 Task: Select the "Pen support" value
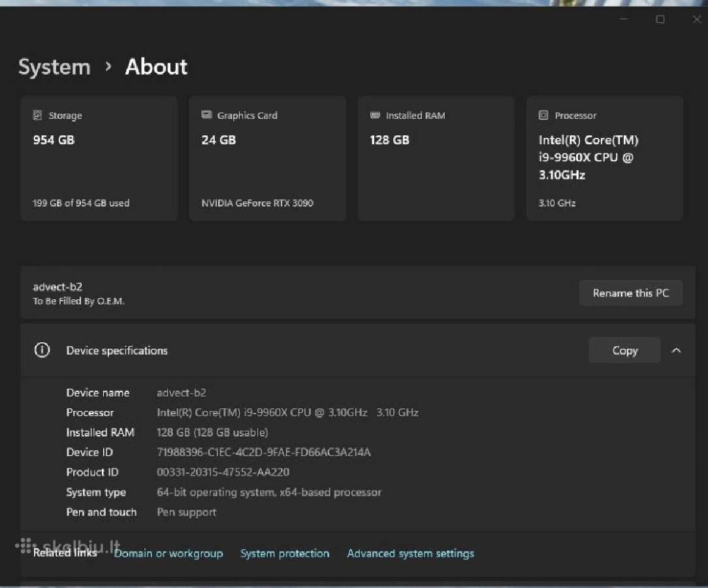point(187,512)
